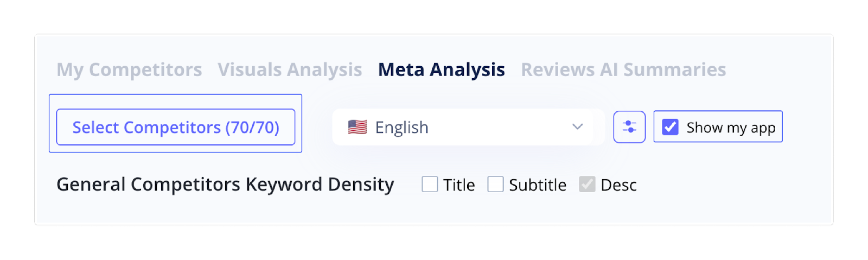Switch to the My Competitors tab
This screenshot has height=260, width=868.
[x=129, y=69]
